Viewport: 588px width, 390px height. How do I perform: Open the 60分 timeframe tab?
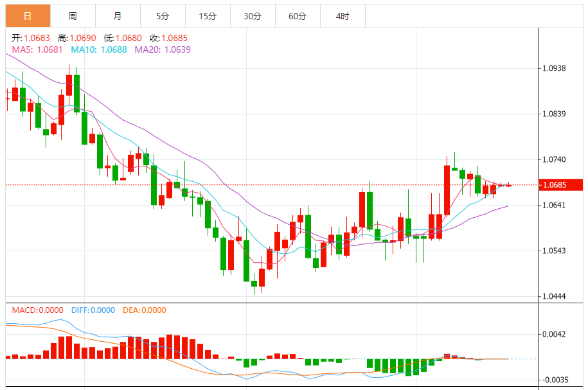tap(298, 16)
